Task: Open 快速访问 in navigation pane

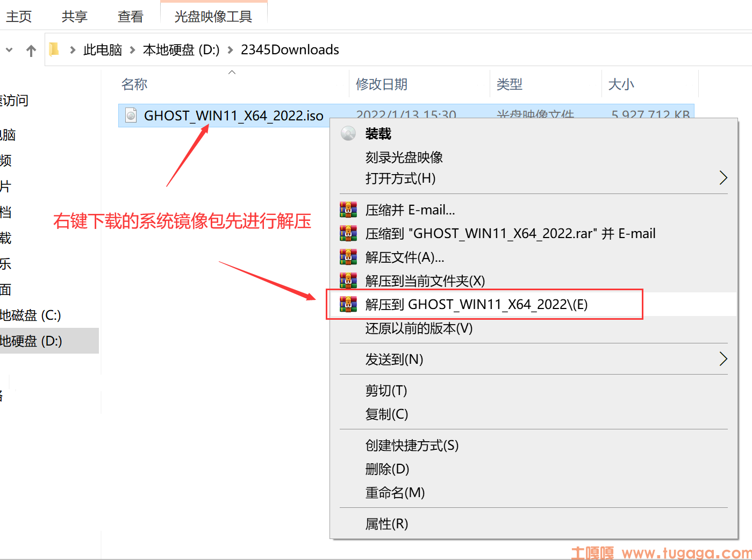Action: [x=15, y=100]
